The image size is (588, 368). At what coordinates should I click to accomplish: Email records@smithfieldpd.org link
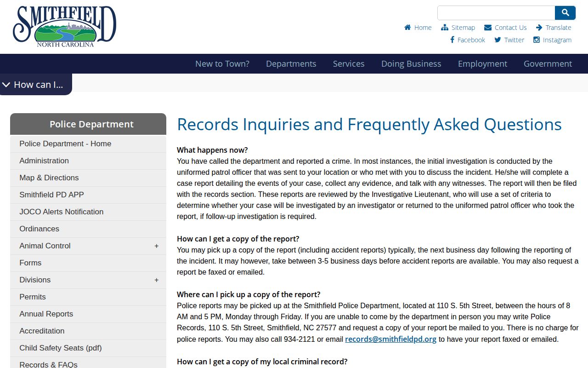tap(391, 339)
